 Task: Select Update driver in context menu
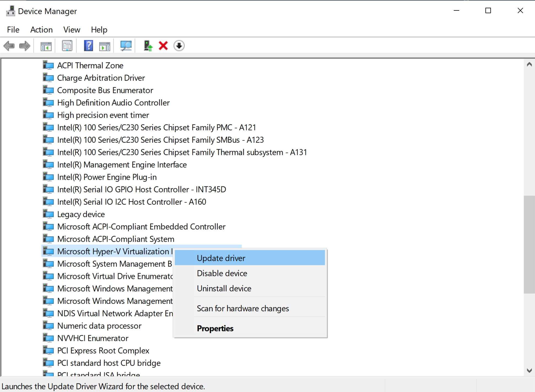coord(221,258)
